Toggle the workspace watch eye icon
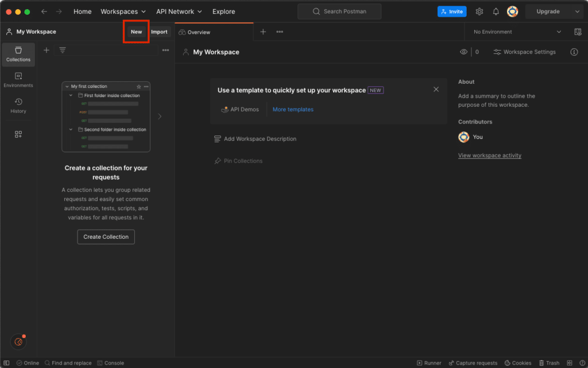The height and width of the screenshot is (368, 588). click(x=463, y=52)
